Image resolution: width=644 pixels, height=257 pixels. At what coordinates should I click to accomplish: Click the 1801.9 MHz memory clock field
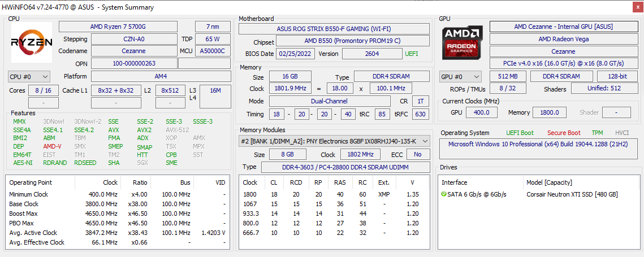coord(290,89)
